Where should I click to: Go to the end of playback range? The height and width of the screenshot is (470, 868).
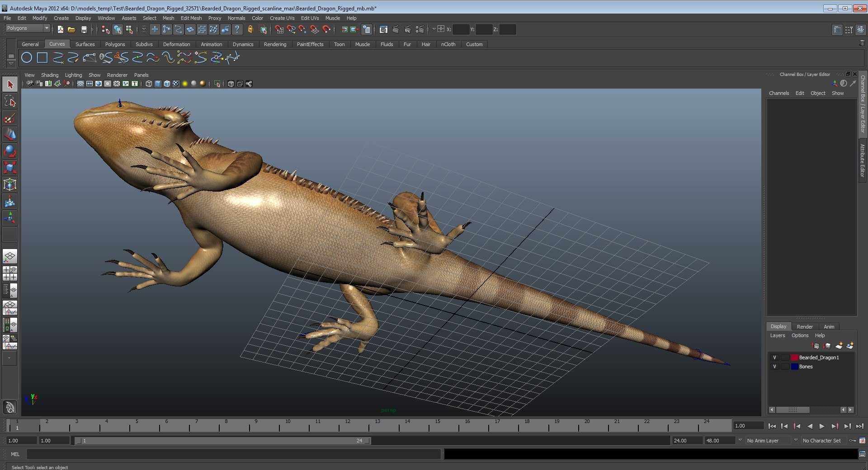pos(859,426)
